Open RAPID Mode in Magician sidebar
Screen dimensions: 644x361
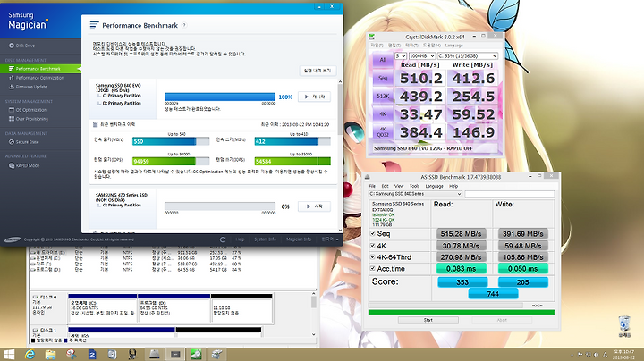pyautogui.click(x=24, y=165)
